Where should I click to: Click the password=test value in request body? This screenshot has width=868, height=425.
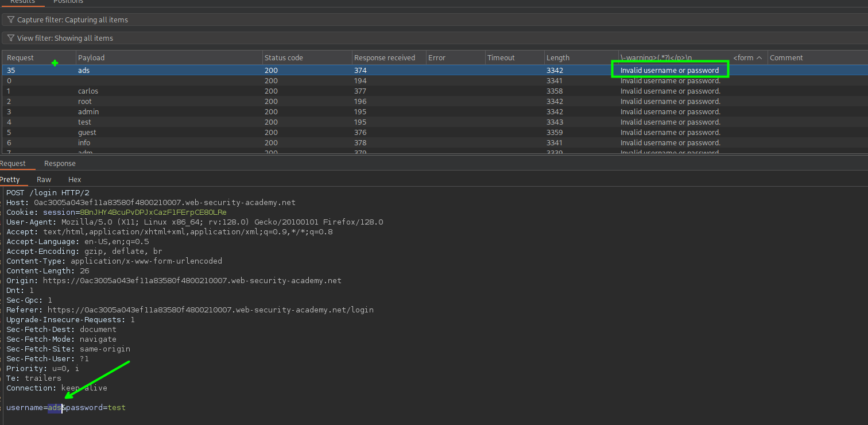tap(117, 408)
